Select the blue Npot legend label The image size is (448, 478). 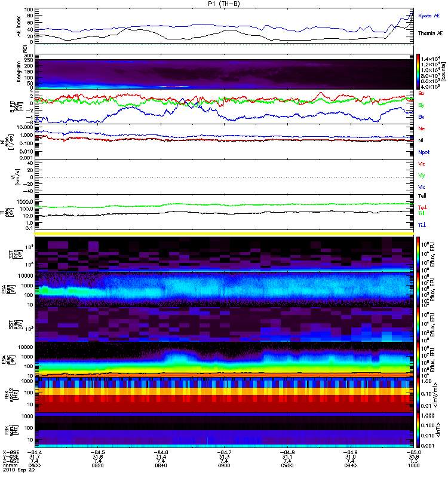(424, 152)
